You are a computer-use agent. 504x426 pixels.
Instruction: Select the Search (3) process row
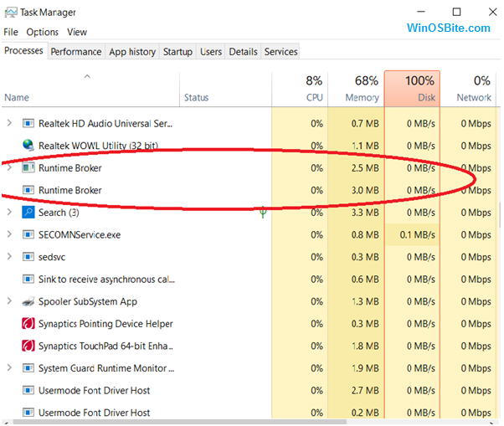(250, 213)
